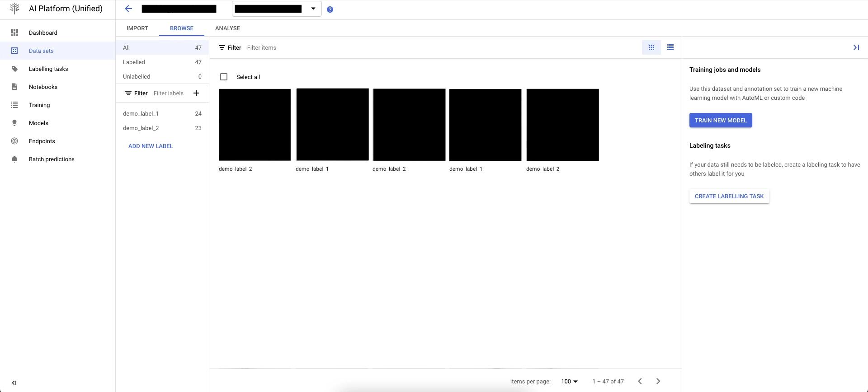Switch to list view

coord(670,47)
